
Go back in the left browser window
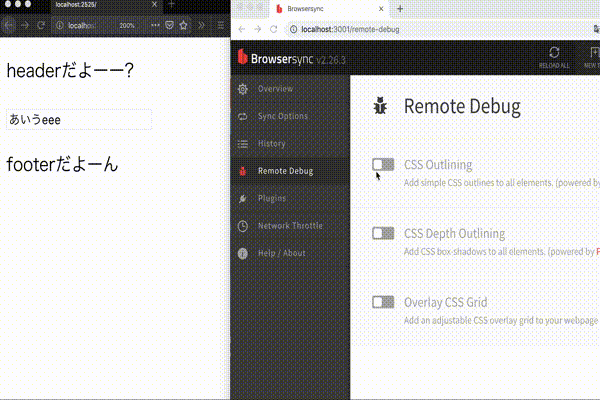9,26
